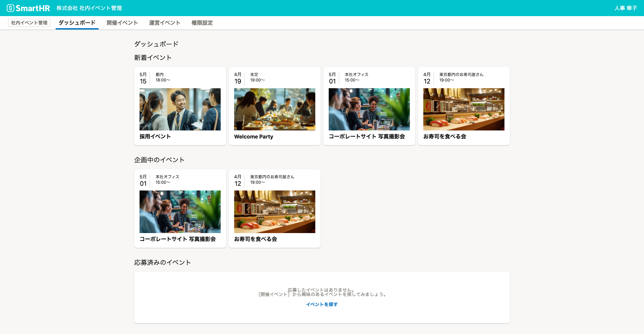The width and height of the screenshot is (644, 334).
Task: Click 東京都内のお寿司屋さん text in 新着イベント
Action: coord(462,75)
